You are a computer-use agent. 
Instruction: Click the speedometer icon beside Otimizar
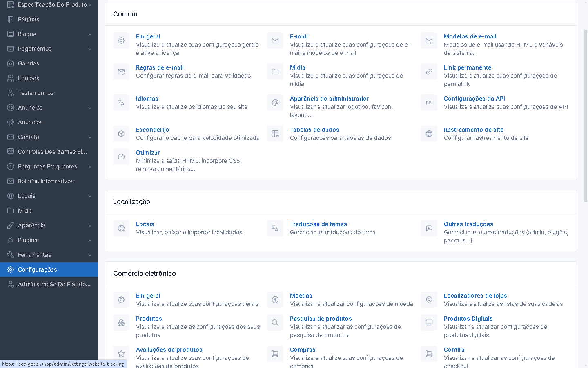121,157
